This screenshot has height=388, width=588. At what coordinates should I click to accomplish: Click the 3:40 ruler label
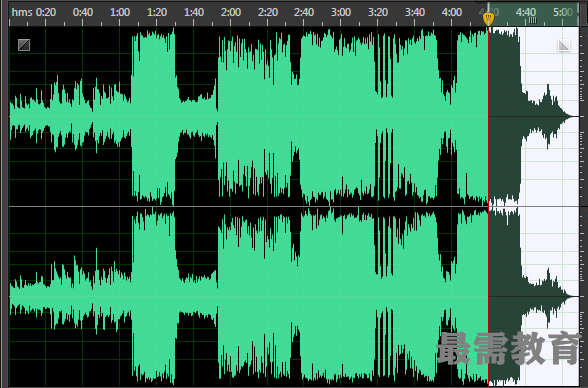tap(415, 12)
